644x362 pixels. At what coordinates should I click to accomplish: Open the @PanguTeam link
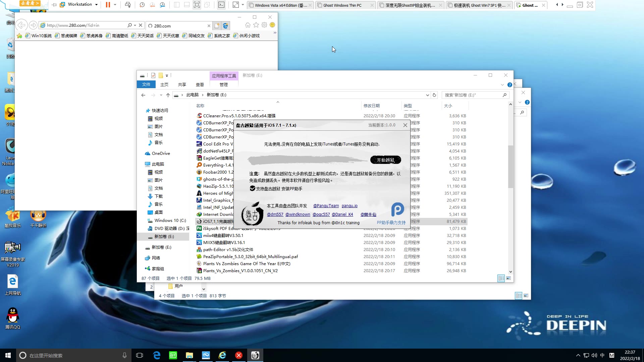click(326, 206)
